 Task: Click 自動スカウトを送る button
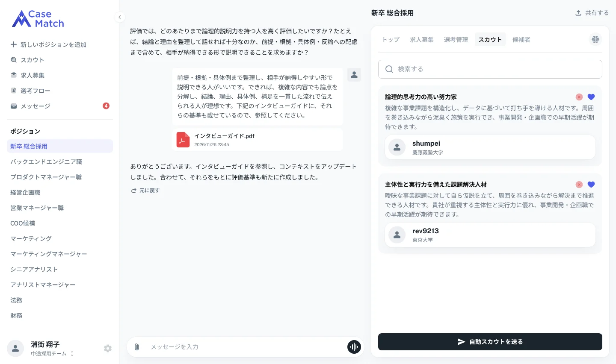coord(490,342)
